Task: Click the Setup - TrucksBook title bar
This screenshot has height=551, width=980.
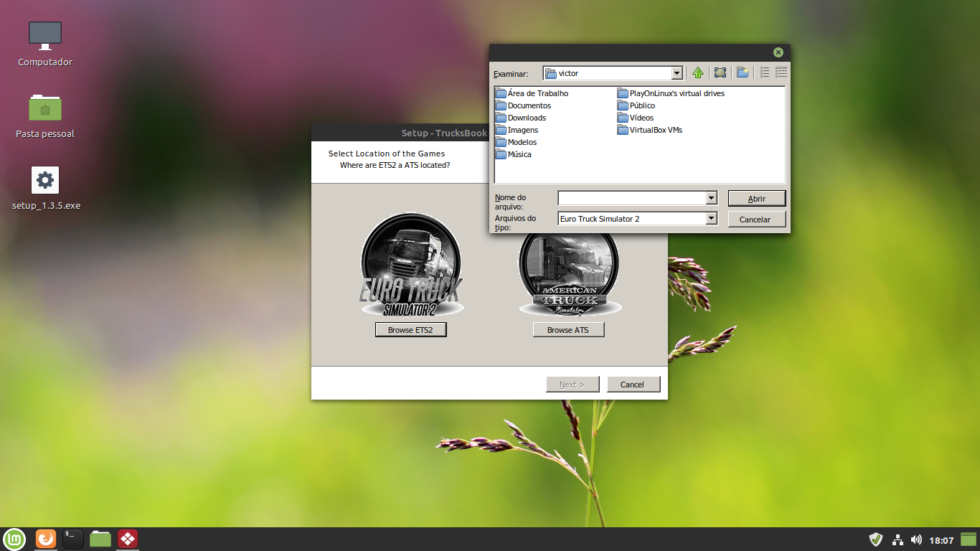Action: point(400,133)
